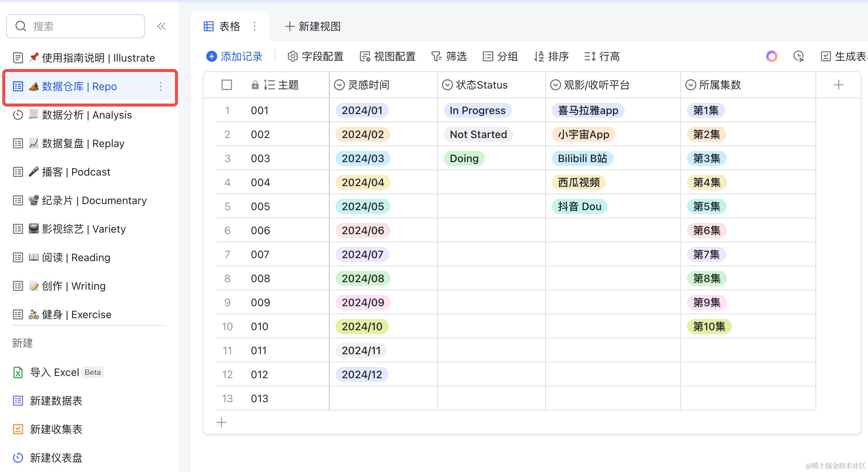Open the 数据仓库 | Repo table options menu
The width and height of the screenshot is (868, 472).
click(x=161, y=86)
